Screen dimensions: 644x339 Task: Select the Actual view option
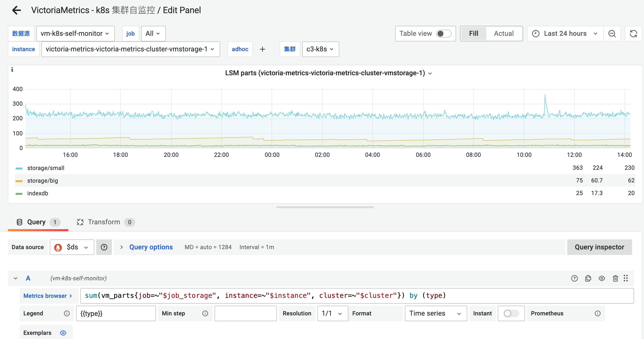(504, 33)
